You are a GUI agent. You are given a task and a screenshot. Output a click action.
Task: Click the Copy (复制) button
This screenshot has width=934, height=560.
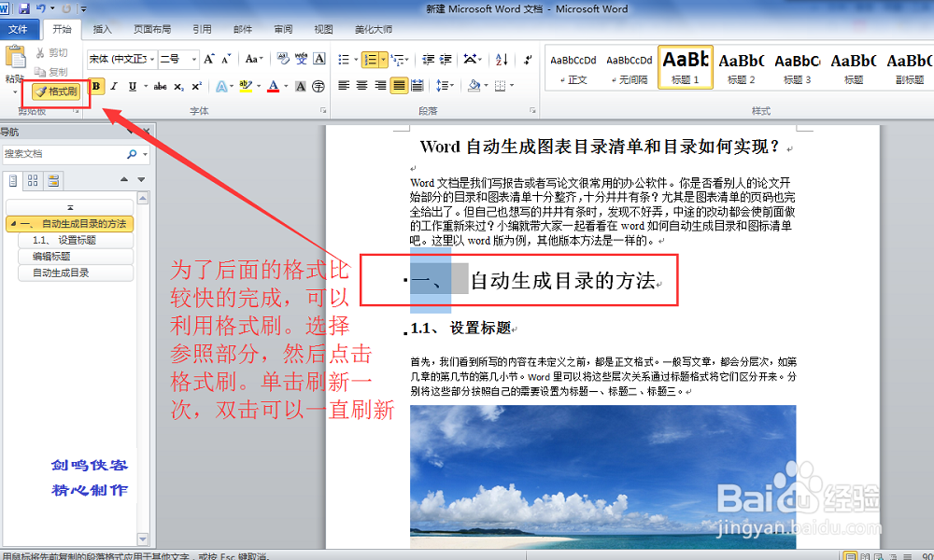coord(51,72)
